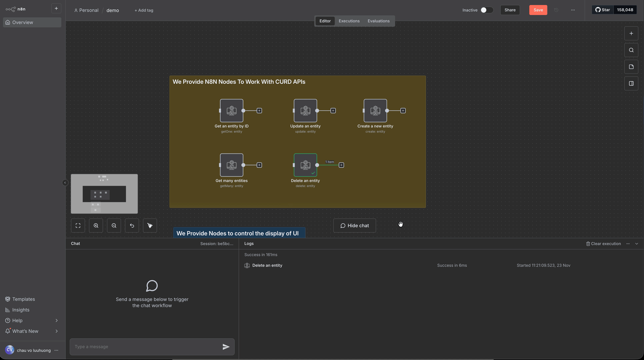Open workflow options with ellipsis menu

coord(573,10)
